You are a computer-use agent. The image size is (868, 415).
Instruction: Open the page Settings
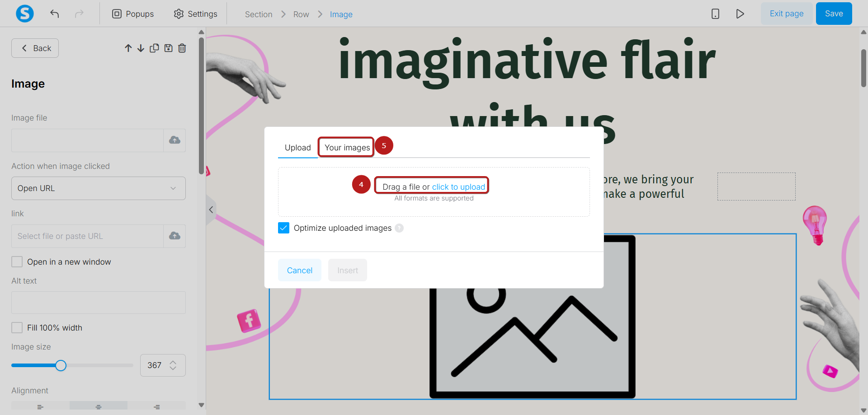click(x=195, y=14)
